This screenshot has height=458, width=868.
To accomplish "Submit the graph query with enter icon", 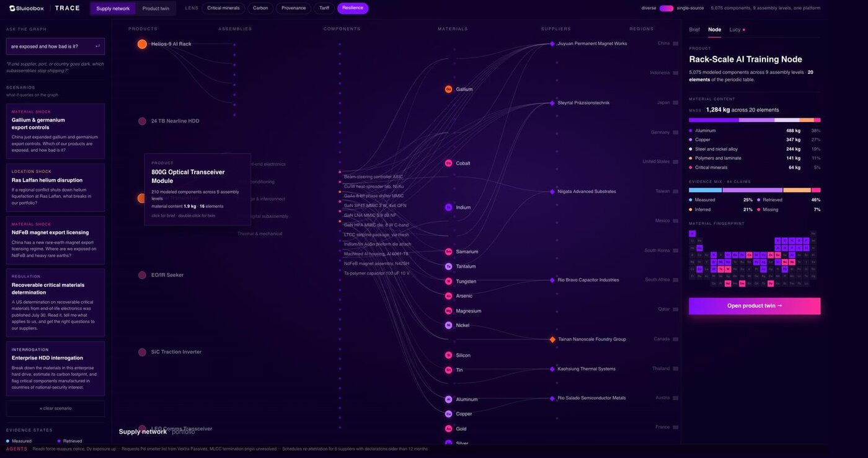I will [x=97, y=46].
